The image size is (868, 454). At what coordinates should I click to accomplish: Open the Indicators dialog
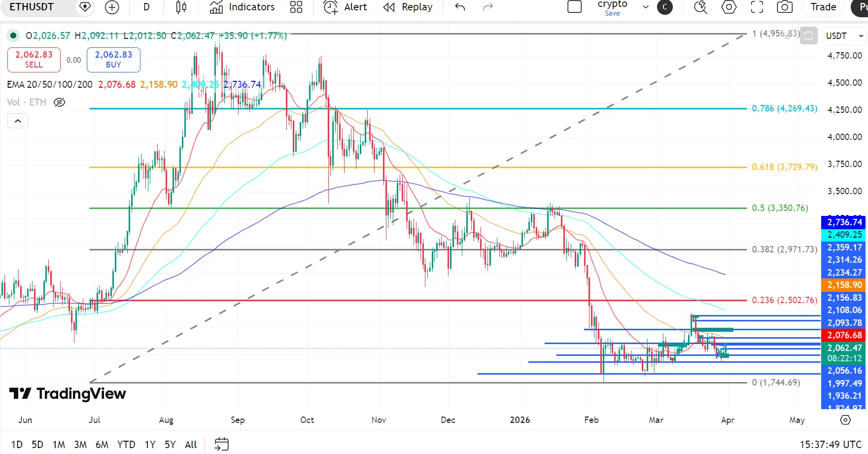click(x=242, y=7)
